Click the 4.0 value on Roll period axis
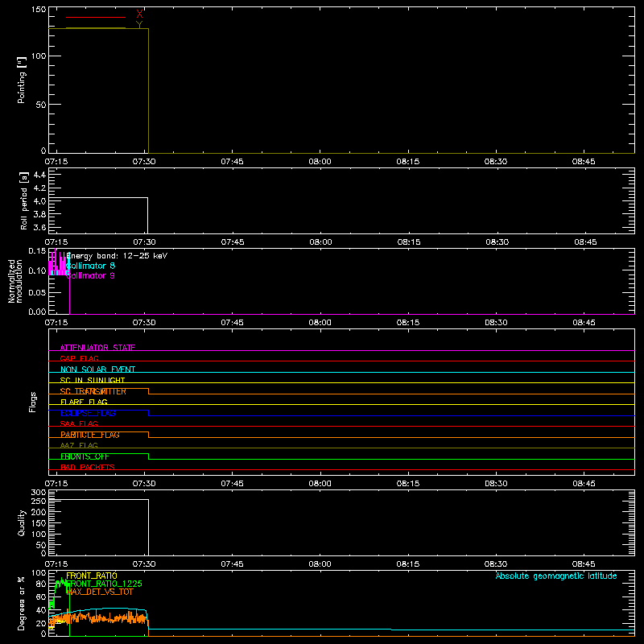Screen dimensions: 644x644 pos(39,201)
